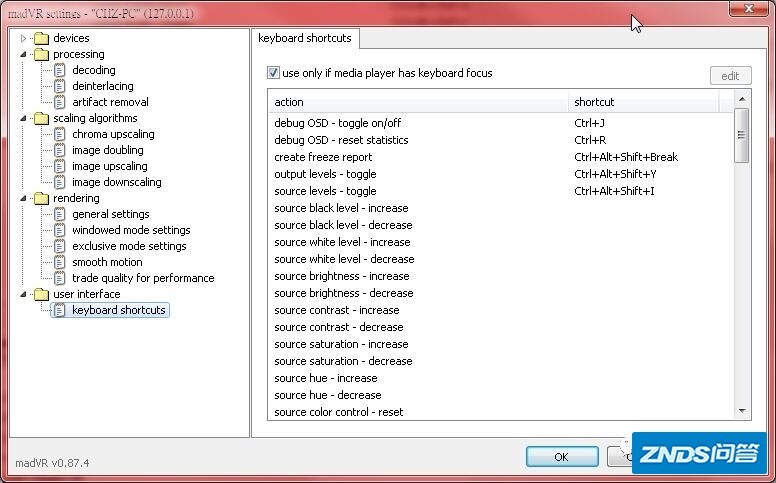Select chroma upscaling in the tree
This screenshot has height=483, width=776.
[113, 134]
